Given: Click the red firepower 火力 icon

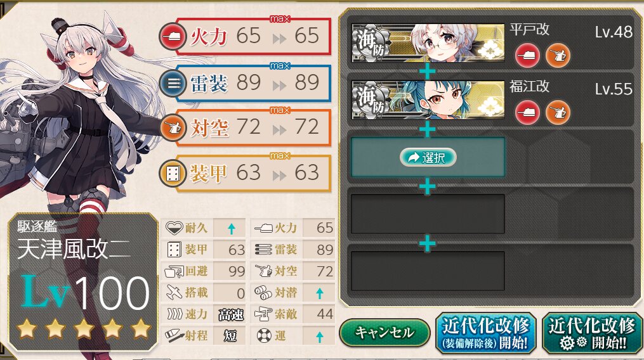Looking at the screenshot, I should point(173,37).
